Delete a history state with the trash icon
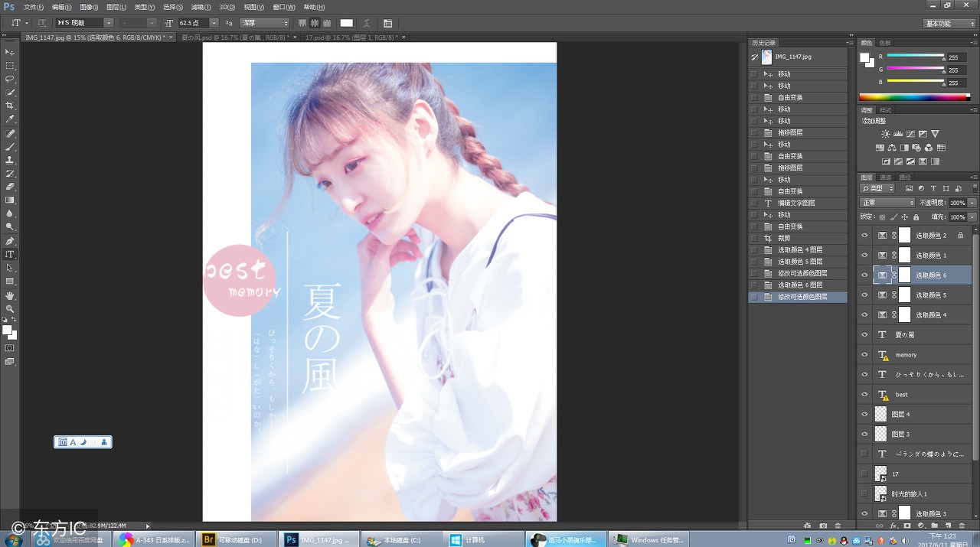Screen dimensions: 980x547 point(840,526)
